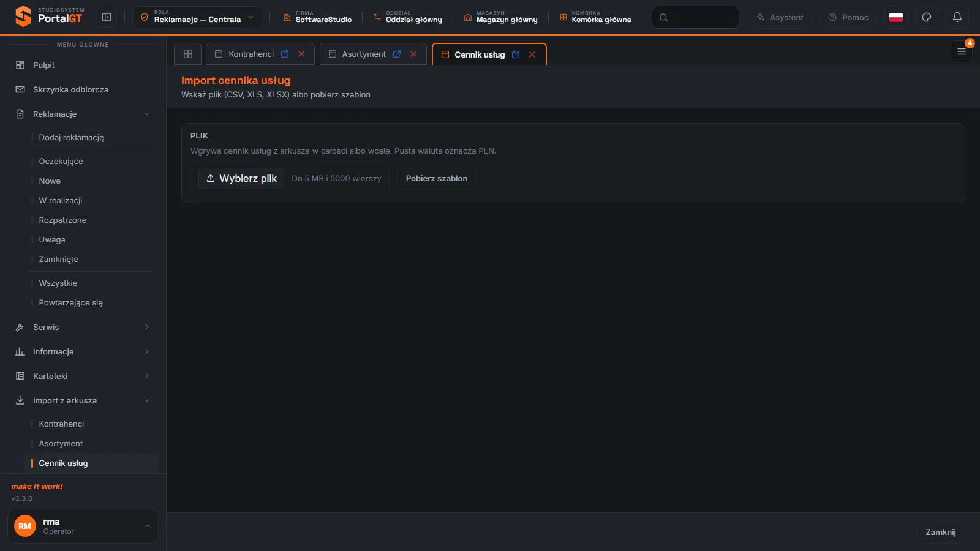Open the rma Operator user menu
This screenshot has width=980, height=551.
[83, 526]
